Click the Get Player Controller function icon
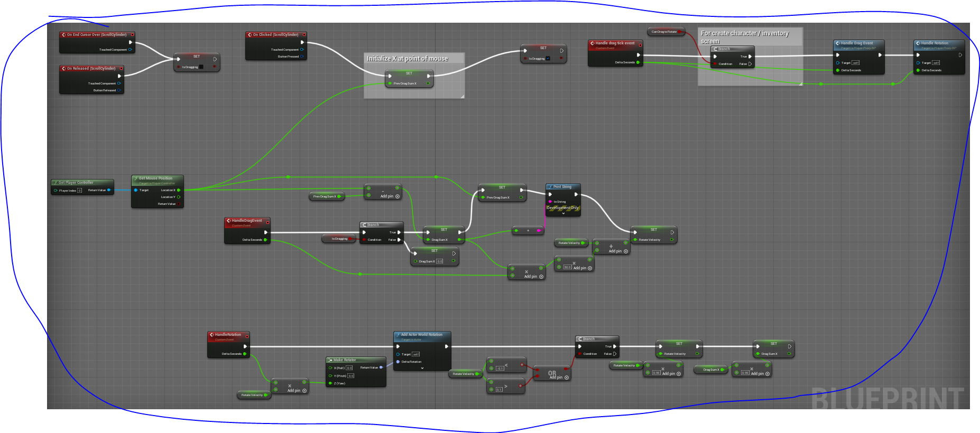 tap(56, 183)
